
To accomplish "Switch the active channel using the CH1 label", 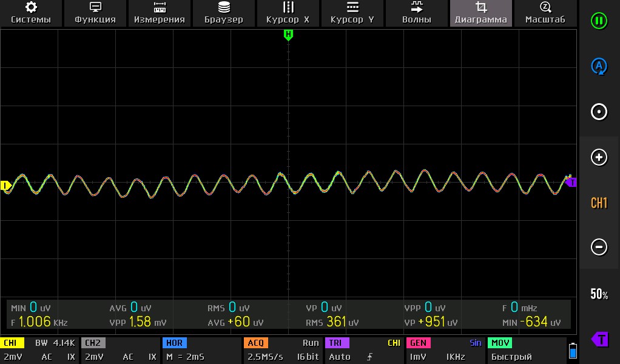I will [x=599, y=203].
